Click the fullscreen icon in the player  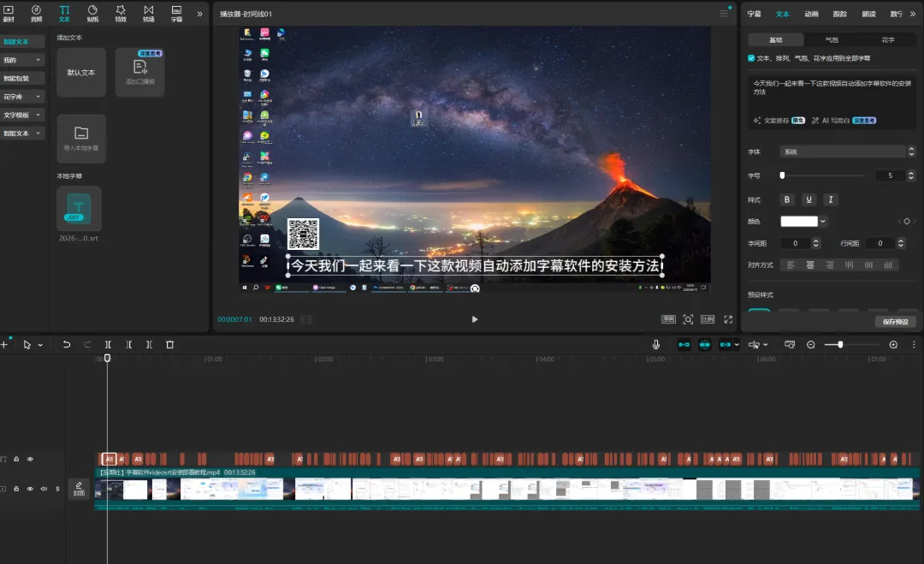[728, 319]
